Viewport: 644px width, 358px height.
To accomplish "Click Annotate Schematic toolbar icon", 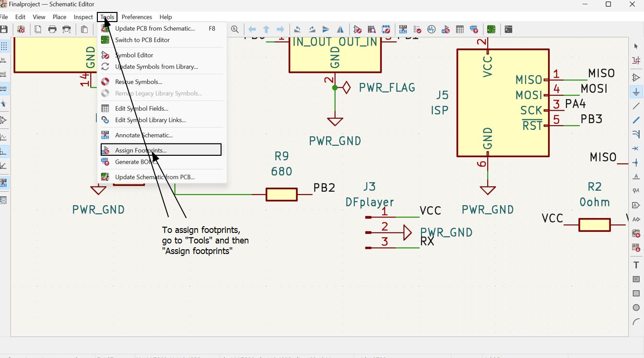I will 403,29.
